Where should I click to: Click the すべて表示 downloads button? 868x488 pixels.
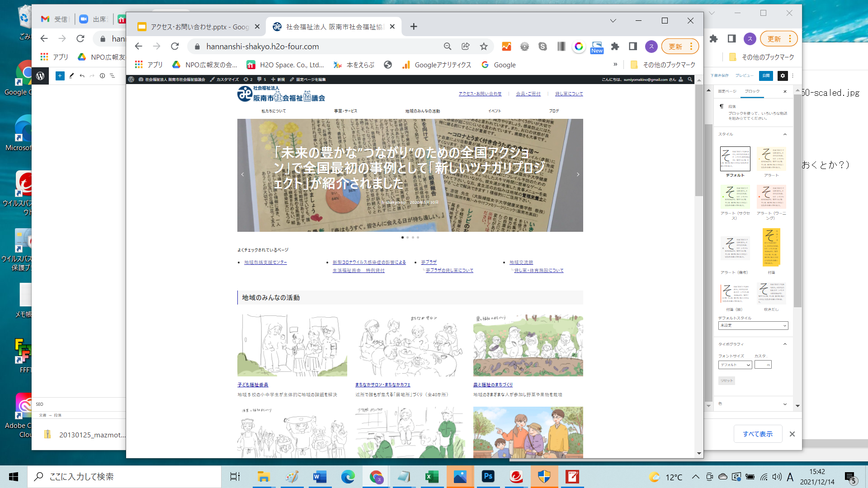click(x=758, y=434)
